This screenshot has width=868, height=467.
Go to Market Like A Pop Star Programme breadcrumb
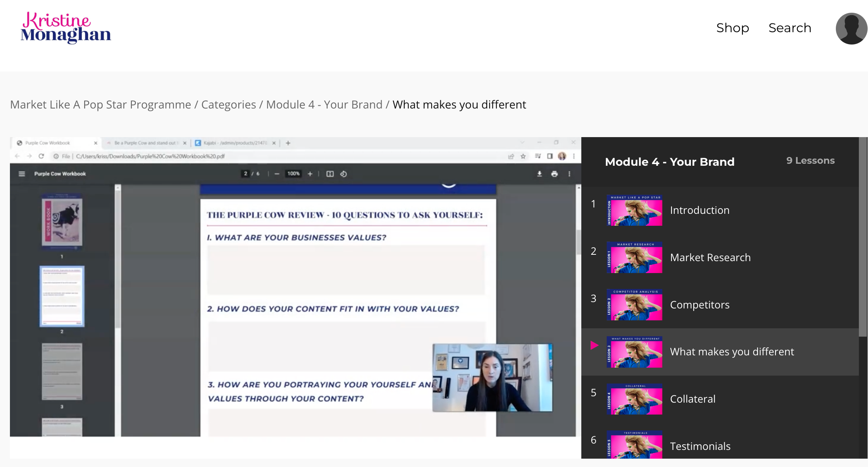pos(100,105)
